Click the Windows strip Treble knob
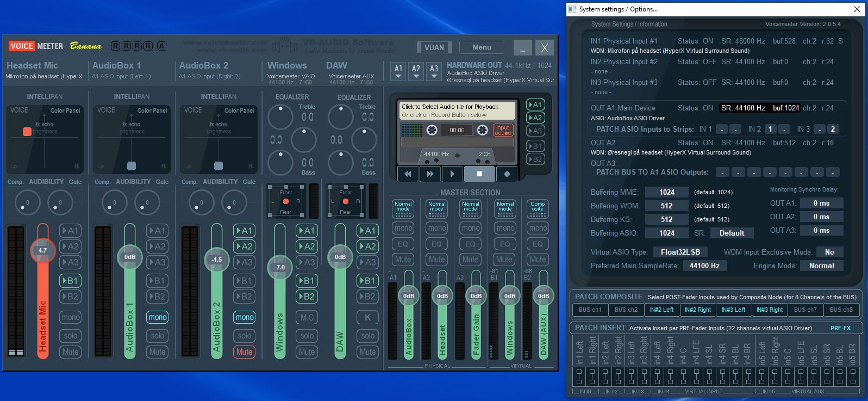 [281, 116]
